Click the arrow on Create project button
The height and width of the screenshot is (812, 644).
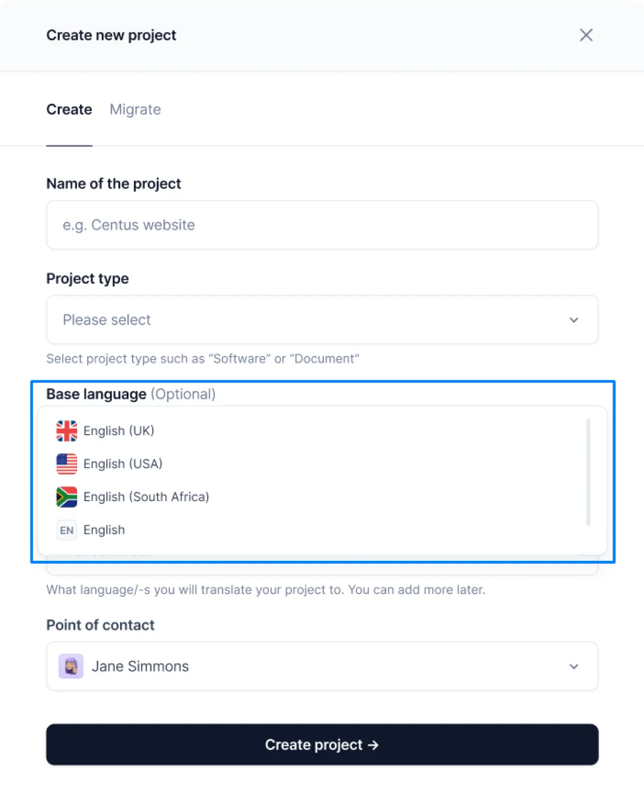coord(373,745)
